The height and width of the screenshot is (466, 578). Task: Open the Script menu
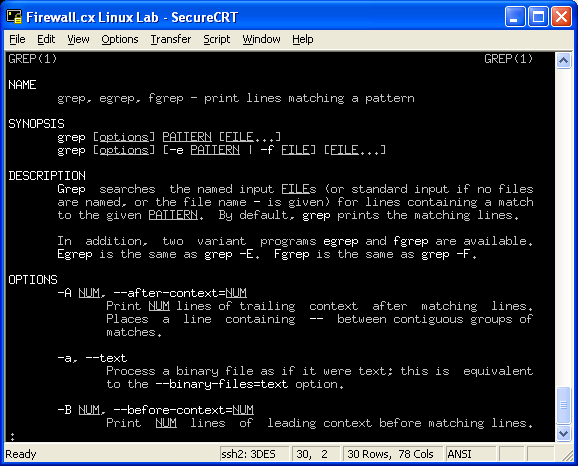click(x=216, y=39)
